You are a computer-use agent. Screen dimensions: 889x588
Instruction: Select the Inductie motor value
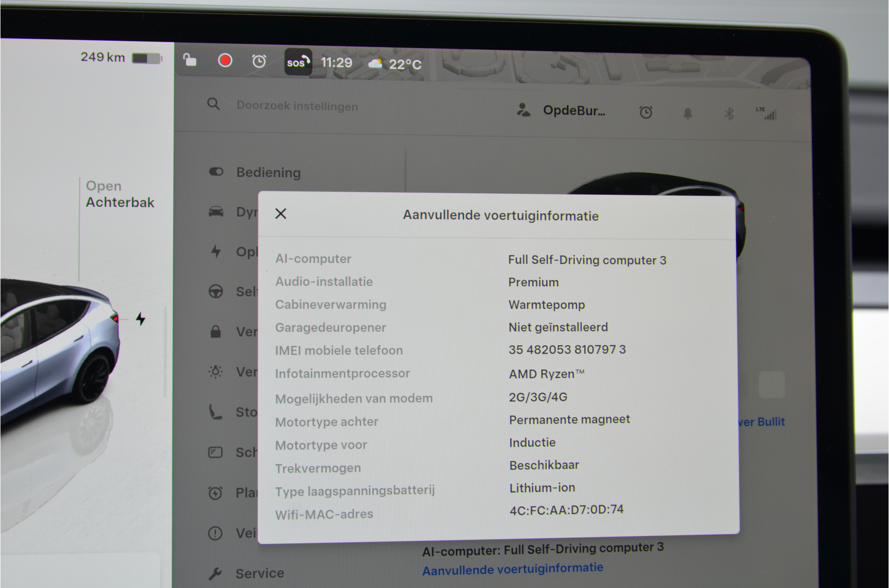pos(532,442)
